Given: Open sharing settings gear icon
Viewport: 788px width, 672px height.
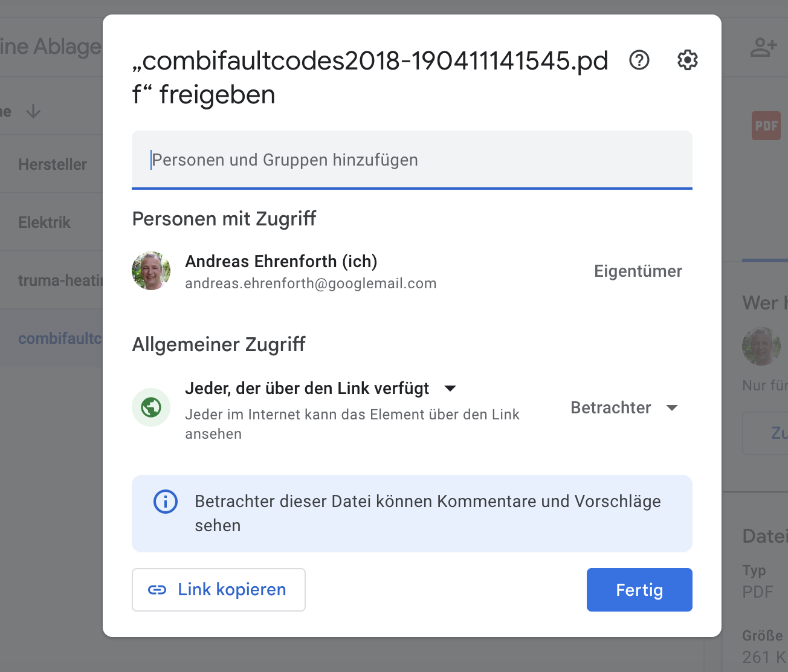Looking at the screenshot, I should (687, 60).
